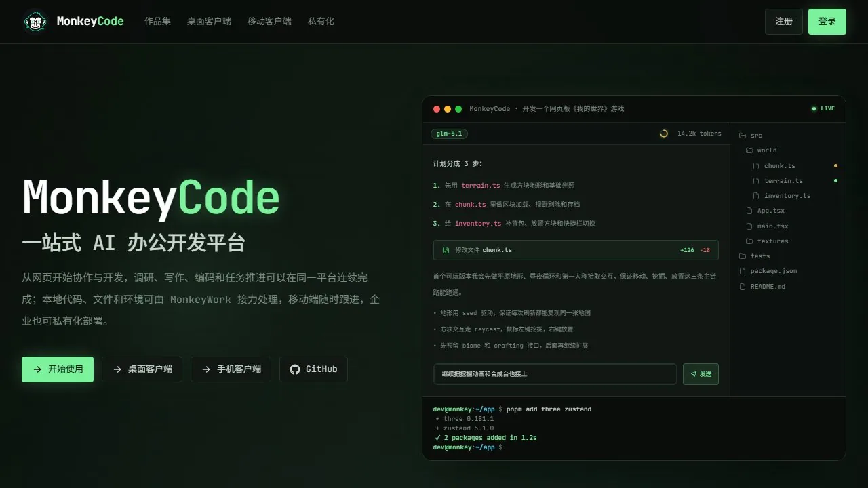Click the glm-5.1 model badge

point(449,134)
